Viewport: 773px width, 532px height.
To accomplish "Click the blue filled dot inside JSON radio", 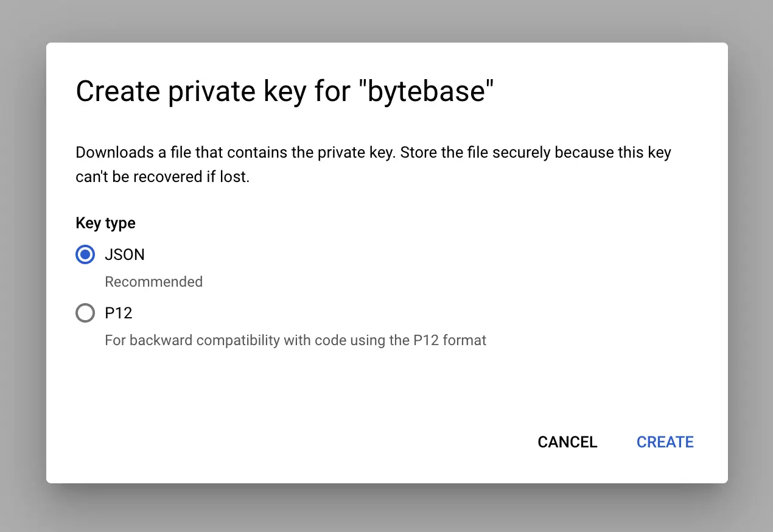I will pyautogui.click(x=85, y=254).
